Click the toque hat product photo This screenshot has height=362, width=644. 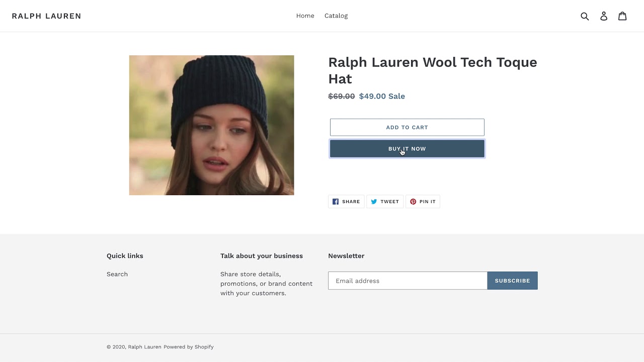click(x=211, y=125)
